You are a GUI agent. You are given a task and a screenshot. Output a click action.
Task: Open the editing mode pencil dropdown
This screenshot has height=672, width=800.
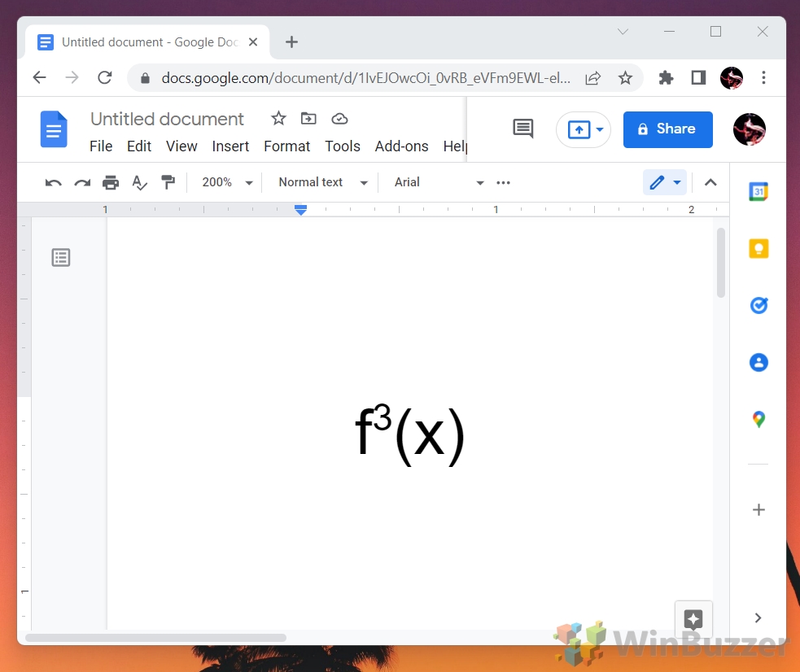coord(665,182)
